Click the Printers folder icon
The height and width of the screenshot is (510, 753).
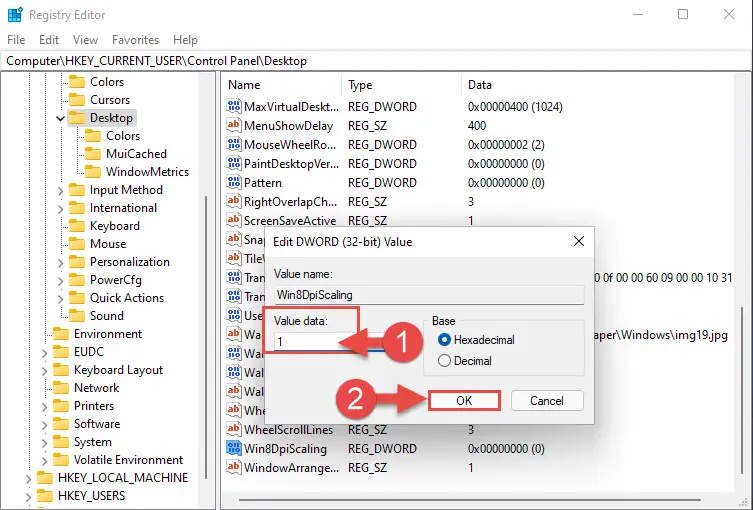pyautogui.click(x=61, y=406)
